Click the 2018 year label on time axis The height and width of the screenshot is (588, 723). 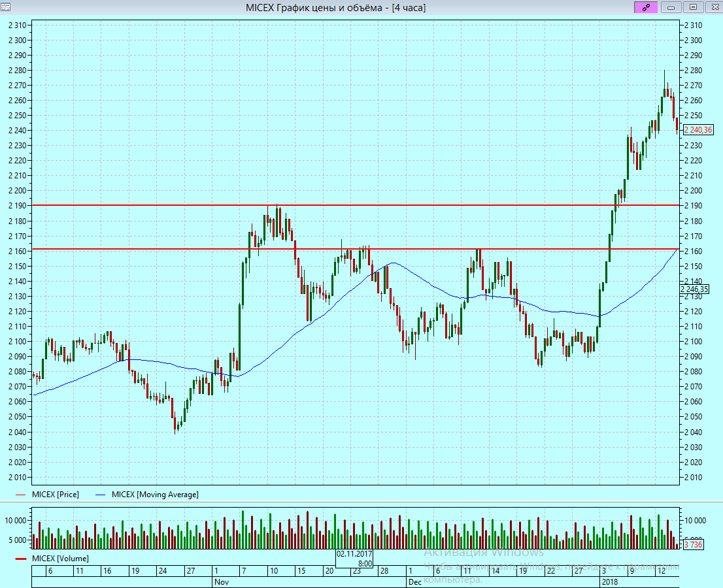coord(609,582)
